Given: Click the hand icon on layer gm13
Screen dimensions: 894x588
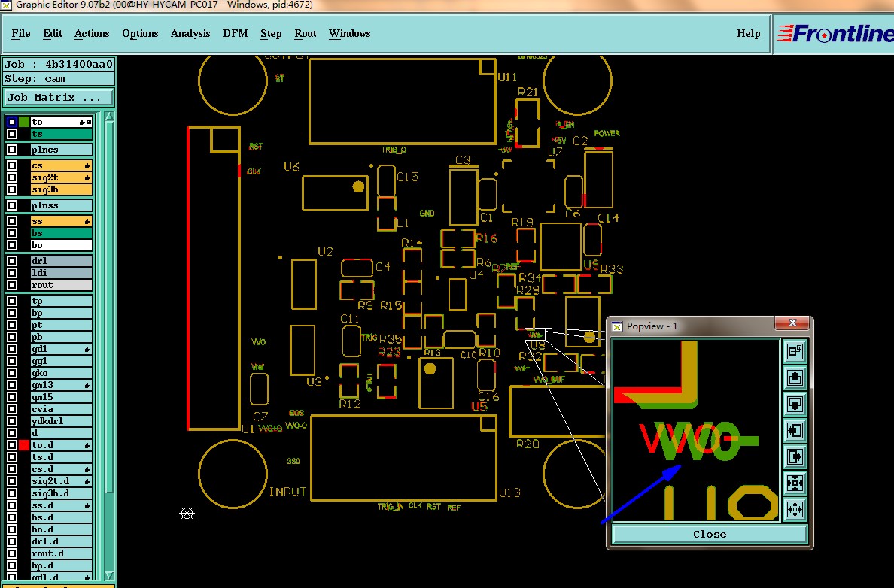Looking at the screenshot, I should pos(87,386).
